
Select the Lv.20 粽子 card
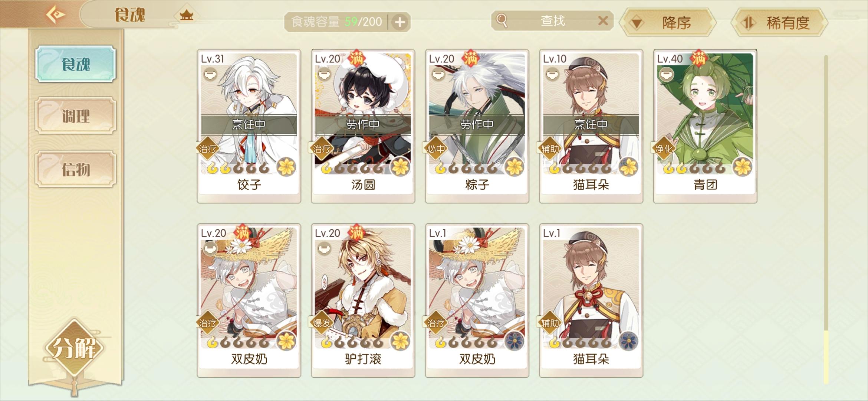477,126
